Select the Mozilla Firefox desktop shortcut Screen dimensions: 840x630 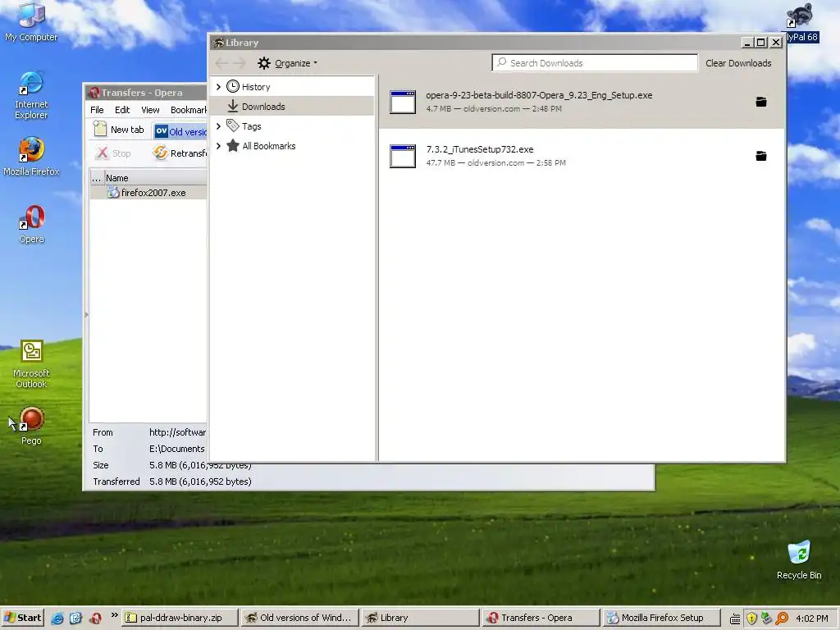click(31, 157)
